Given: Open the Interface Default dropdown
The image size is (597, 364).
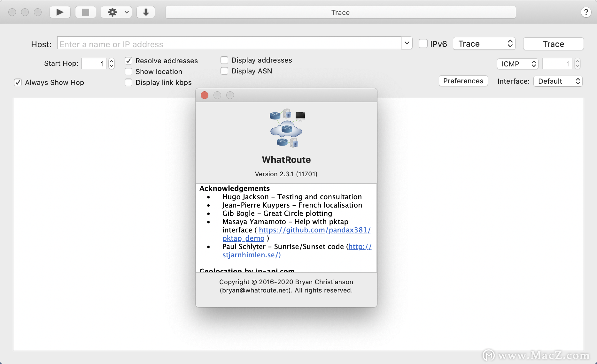Looking at the screenshot, I should (558, 81).
